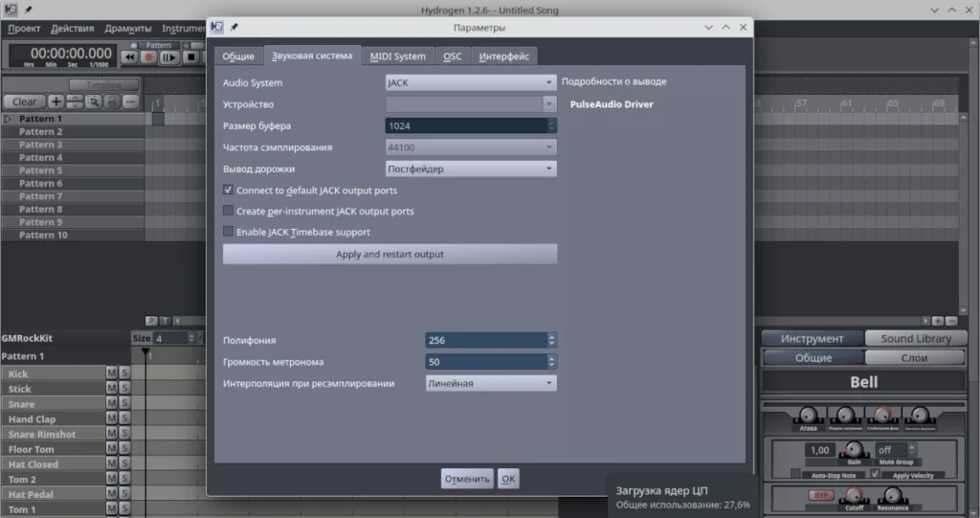This screenshot has width=980, height=518.
Task: Add a new pattern with the plus button
Action: click(x=56, y=101)
